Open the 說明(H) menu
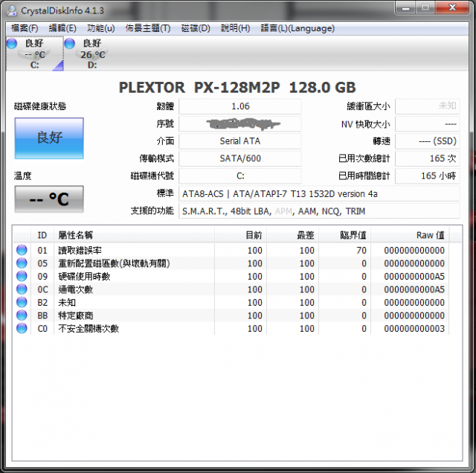The height and width of the screenshot is (473, 476). (235, 28)
